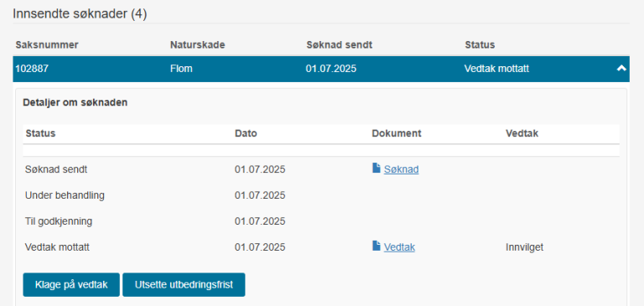This screenshot has width=644, height=306.
Task: Select the case number 102887 cell
Action: click(x=32, y=69)
